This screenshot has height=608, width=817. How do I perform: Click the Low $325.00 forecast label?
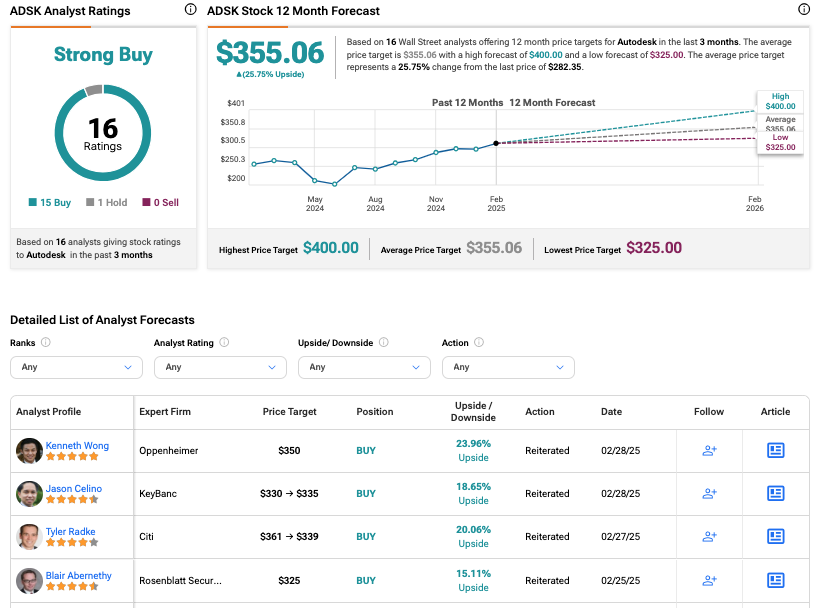pos(780,142)
